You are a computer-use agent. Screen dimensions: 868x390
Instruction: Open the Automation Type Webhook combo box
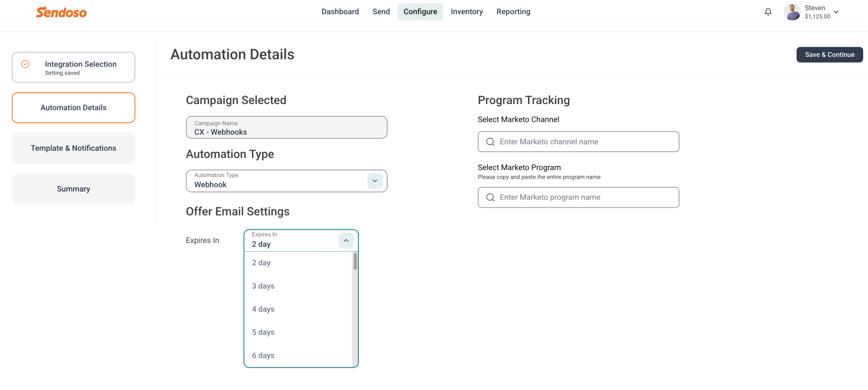tap(286, 181)
